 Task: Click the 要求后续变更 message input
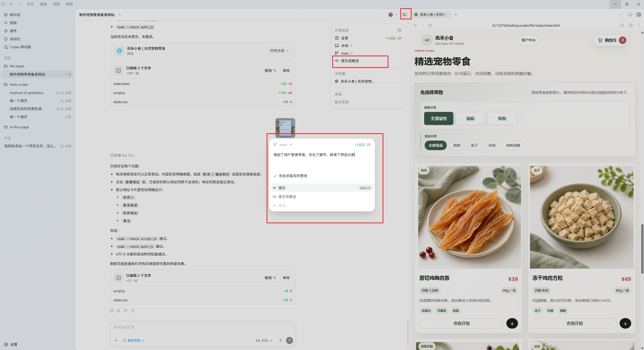[x=203, y=327]
